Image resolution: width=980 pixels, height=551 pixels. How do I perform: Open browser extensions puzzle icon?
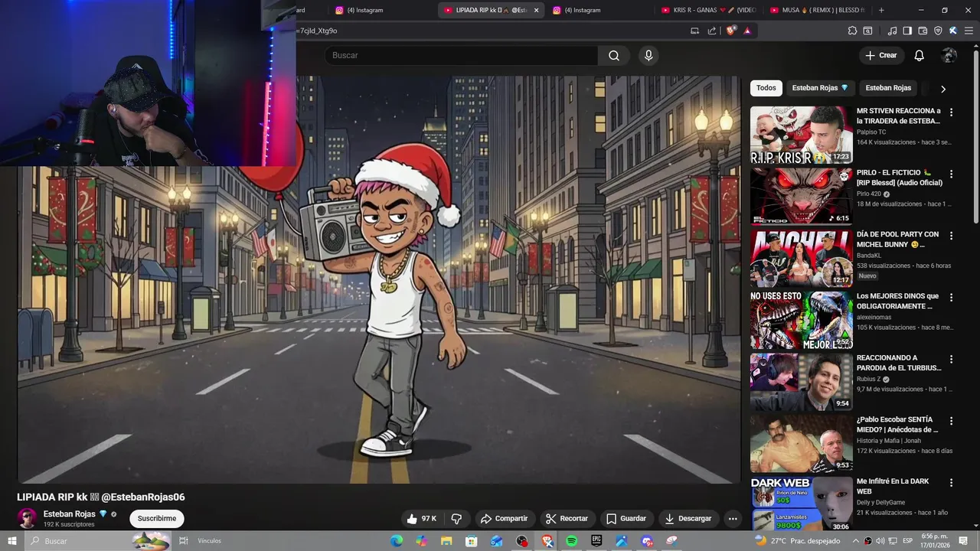click(x=852, y=31)
